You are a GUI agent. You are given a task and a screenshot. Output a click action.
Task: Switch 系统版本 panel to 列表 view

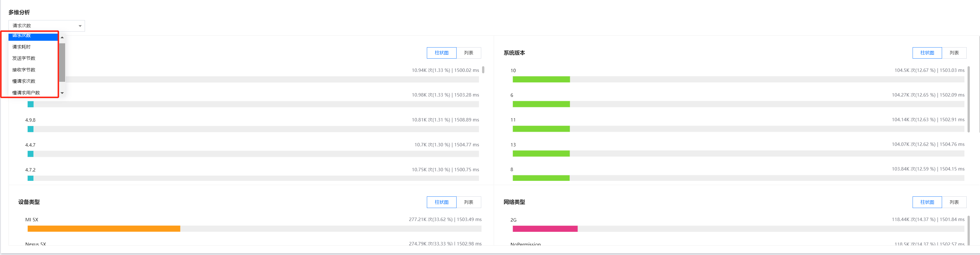(x=954, y=53)
